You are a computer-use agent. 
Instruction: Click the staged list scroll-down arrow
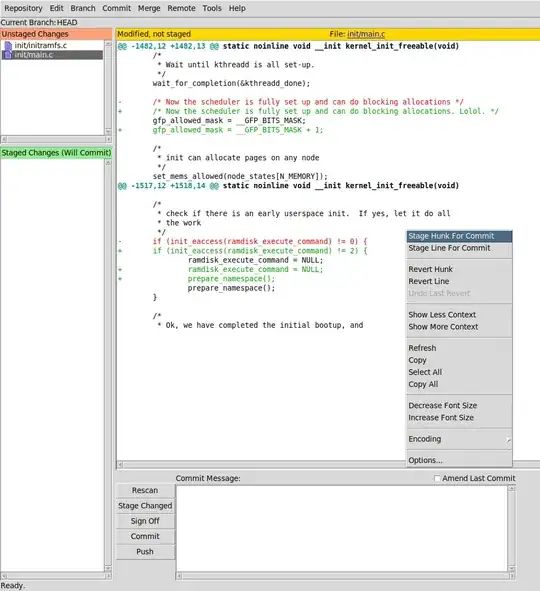(x=108, y=568)
